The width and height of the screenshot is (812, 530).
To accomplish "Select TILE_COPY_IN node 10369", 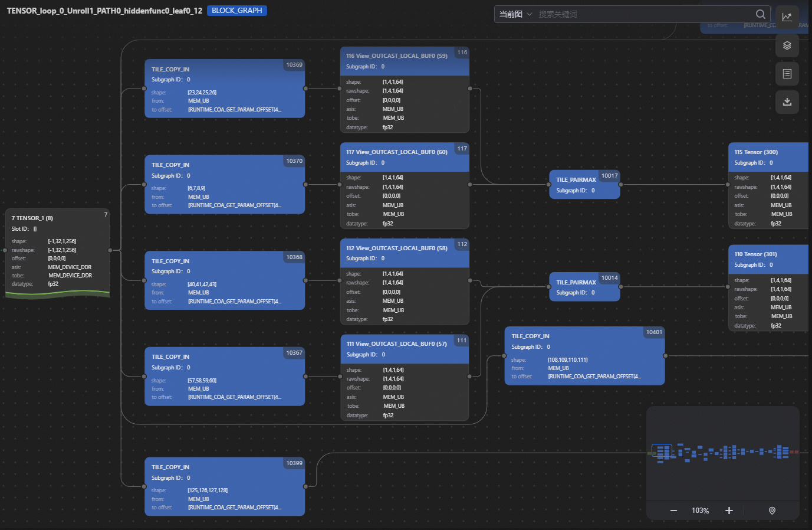I will coord(225,89).
